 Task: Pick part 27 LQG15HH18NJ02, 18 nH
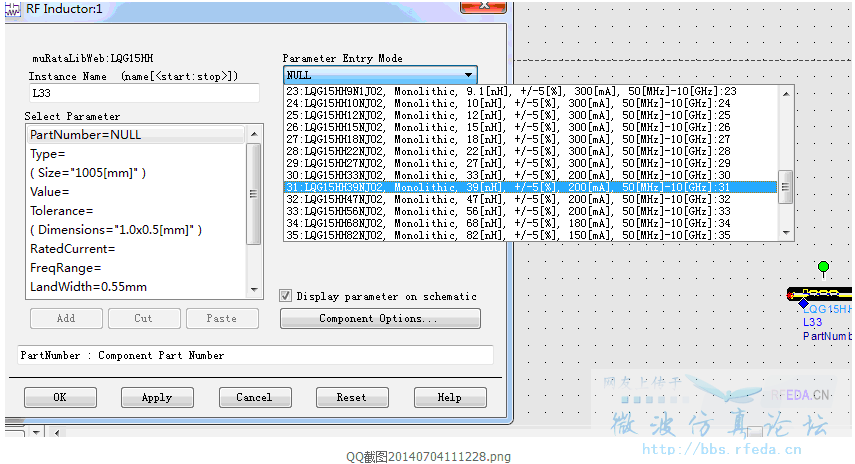[x=531, y=139]
